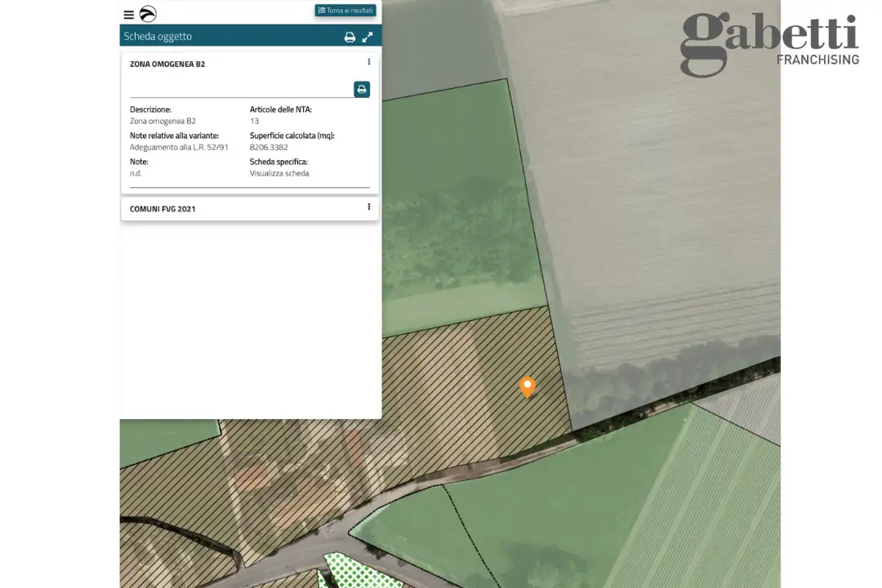Open the hamburger menu
The image size is (882, 588).
coord(128,15)
